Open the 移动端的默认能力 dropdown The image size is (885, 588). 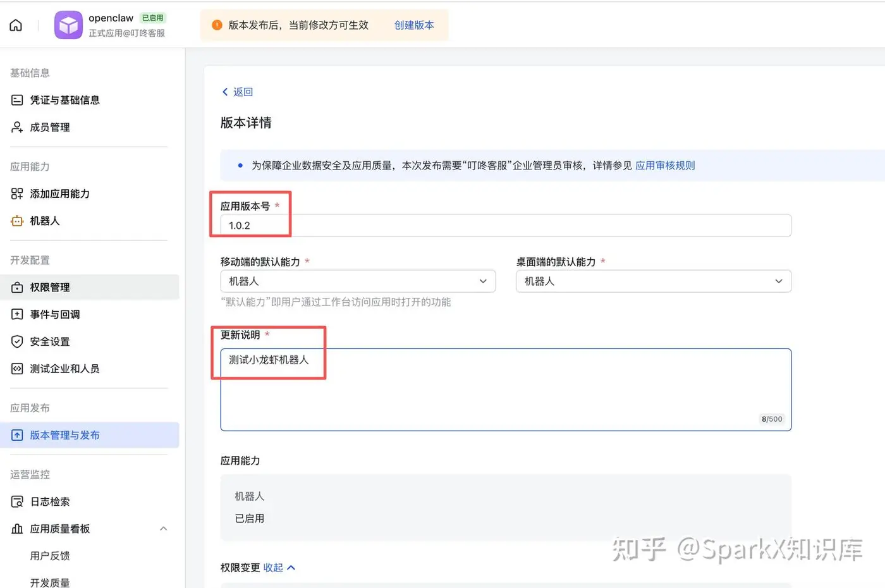(358, 281)
